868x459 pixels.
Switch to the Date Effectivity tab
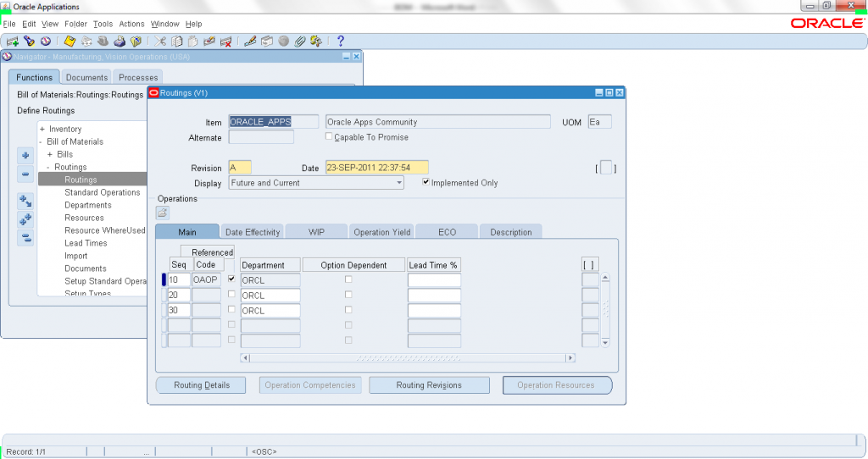[x=252, y=232]
